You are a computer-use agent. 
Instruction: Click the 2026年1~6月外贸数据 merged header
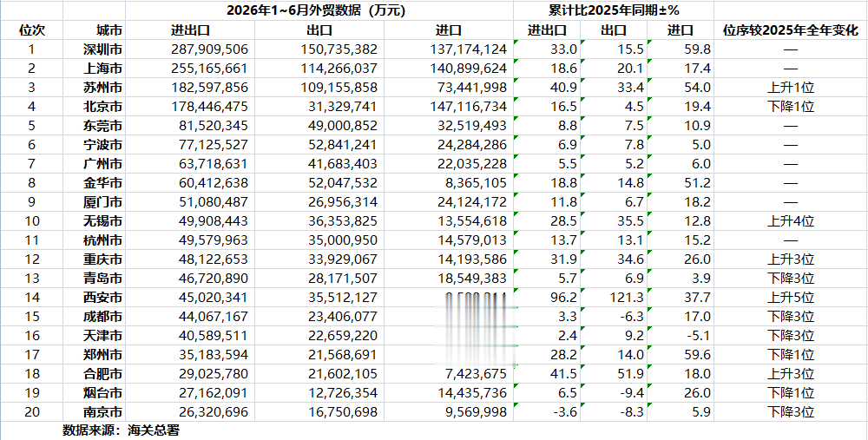[319, 10]
